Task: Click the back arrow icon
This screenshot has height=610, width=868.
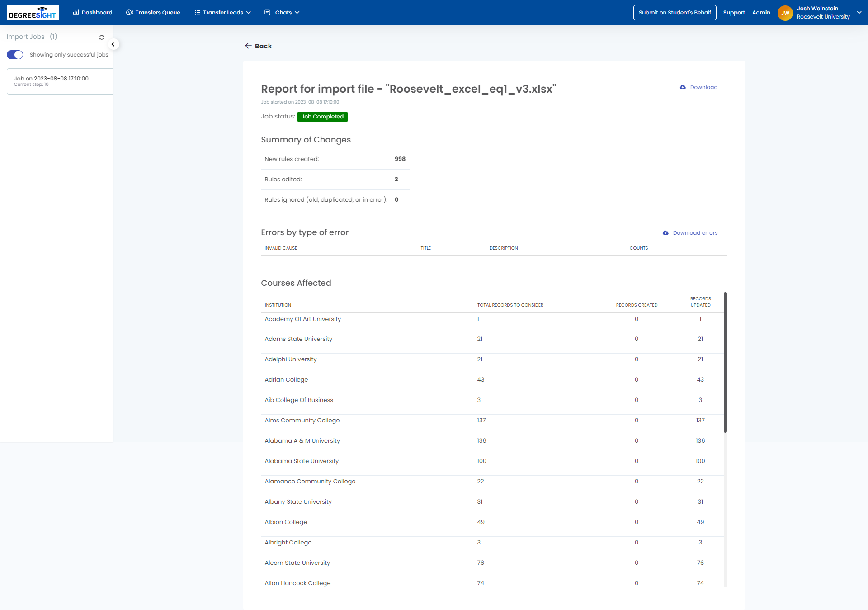Action: coord(248,46)
